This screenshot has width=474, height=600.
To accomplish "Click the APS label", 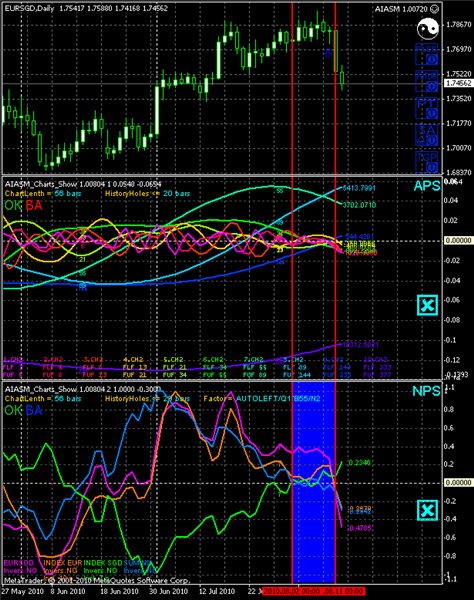I will pos(427,186).
